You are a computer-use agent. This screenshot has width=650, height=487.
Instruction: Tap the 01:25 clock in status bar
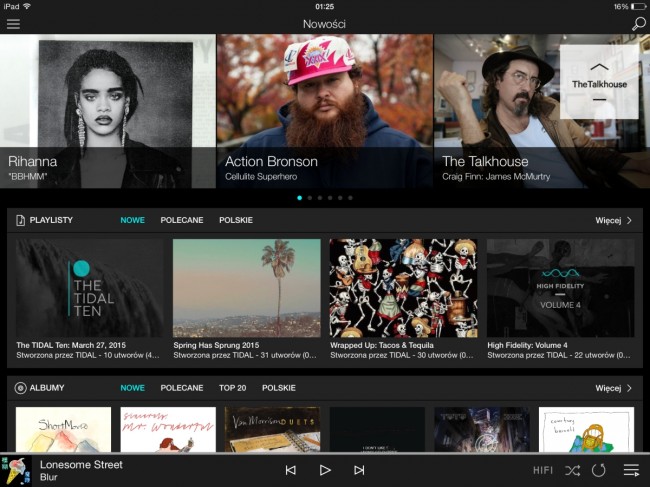tap(325, 7)
